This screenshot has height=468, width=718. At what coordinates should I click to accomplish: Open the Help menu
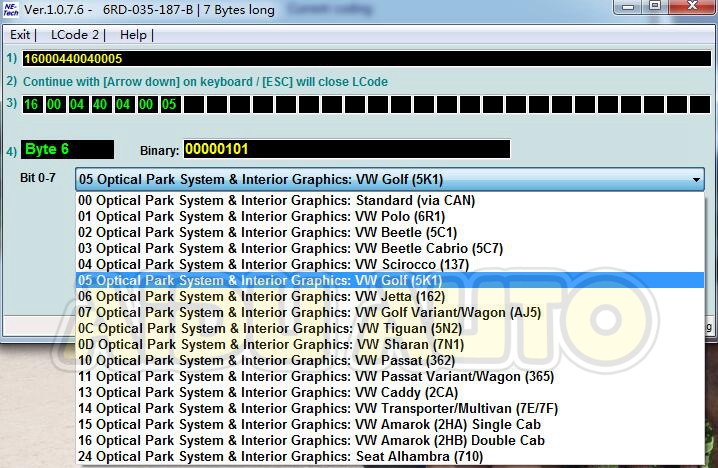coord(133,35)
